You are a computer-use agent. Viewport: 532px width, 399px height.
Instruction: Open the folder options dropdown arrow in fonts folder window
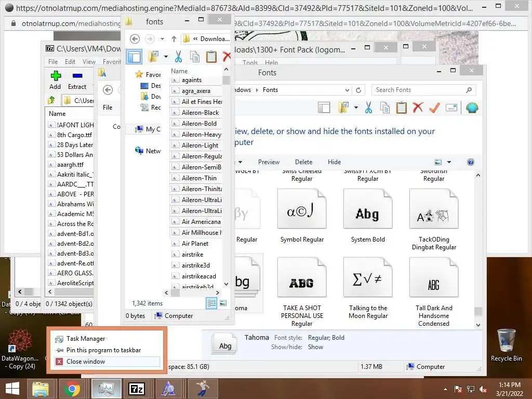166,57
